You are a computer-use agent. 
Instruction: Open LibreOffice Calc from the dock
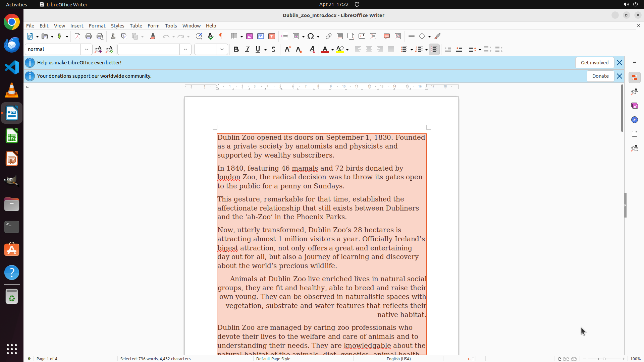coord(12,136)
